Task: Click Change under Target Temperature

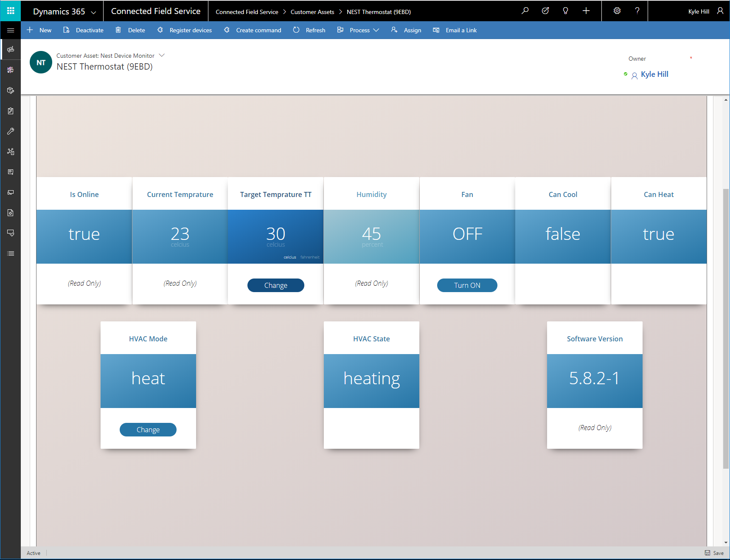Action: [276, 285]
